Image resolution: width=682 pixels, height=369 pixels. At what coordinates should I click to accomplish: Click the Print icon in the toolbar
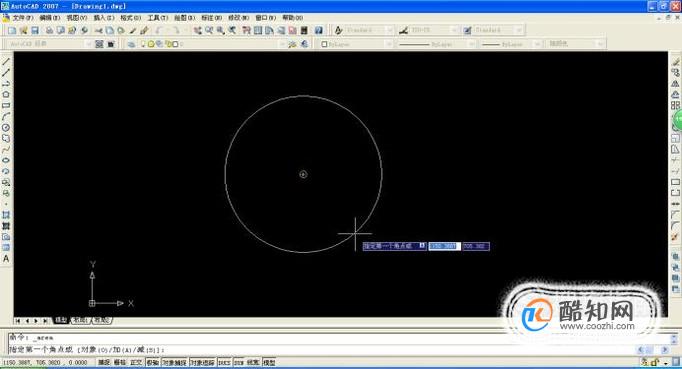(x=50, y=30)
